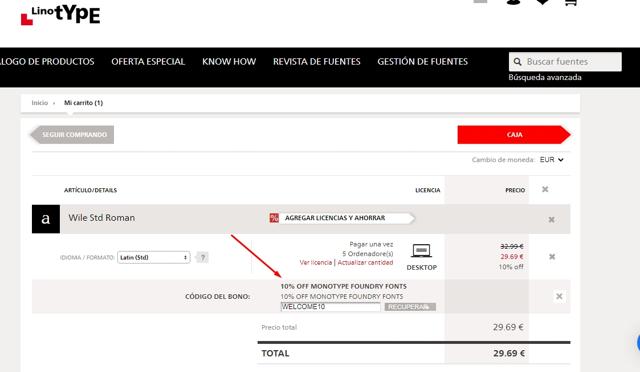Click the Linotype logo
The height and width of the screenshot is (372, 640).
[60, 15]
